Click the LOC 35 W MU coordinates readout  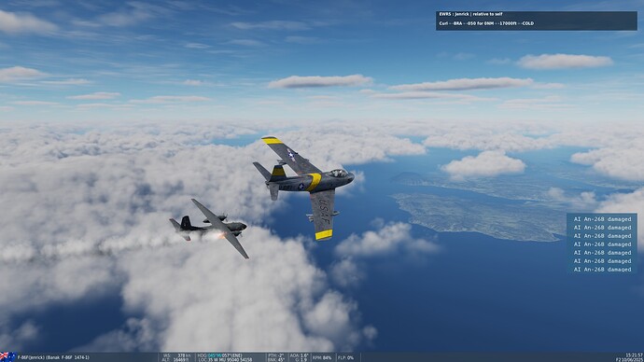pos(226,359)
